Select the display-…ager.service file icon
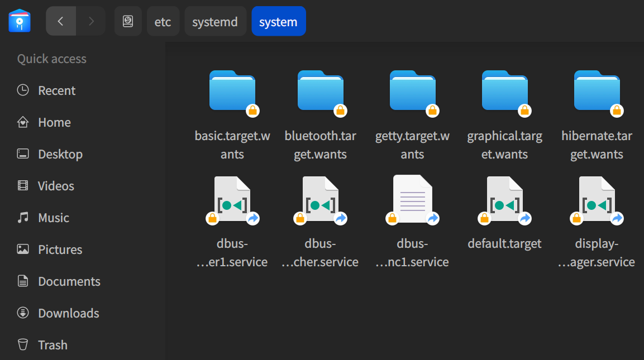Viewport: 644px width, 360px height. click(597, 200)
